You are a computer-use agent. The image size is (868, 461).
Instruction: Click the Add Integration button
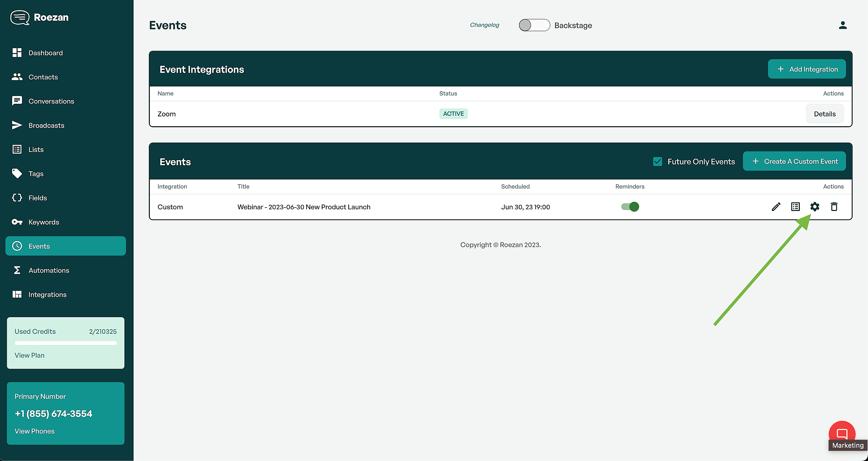click(807, 69)
